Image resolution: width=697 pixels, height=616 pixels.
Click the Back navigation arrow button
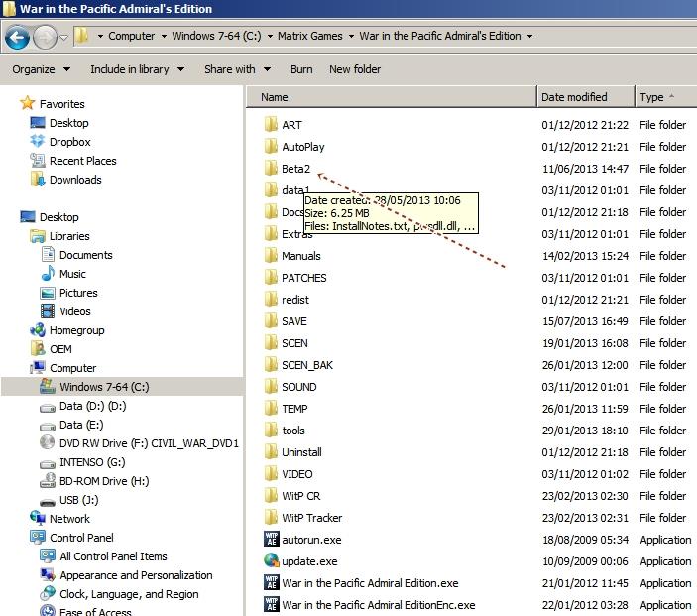[17, 38]
